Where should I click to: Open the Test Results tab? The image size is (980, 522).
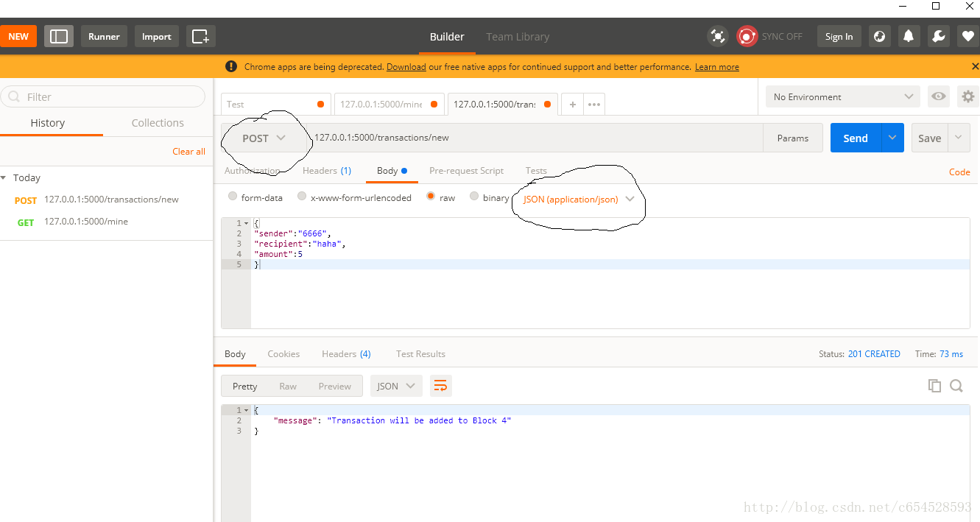click(420, 353)
